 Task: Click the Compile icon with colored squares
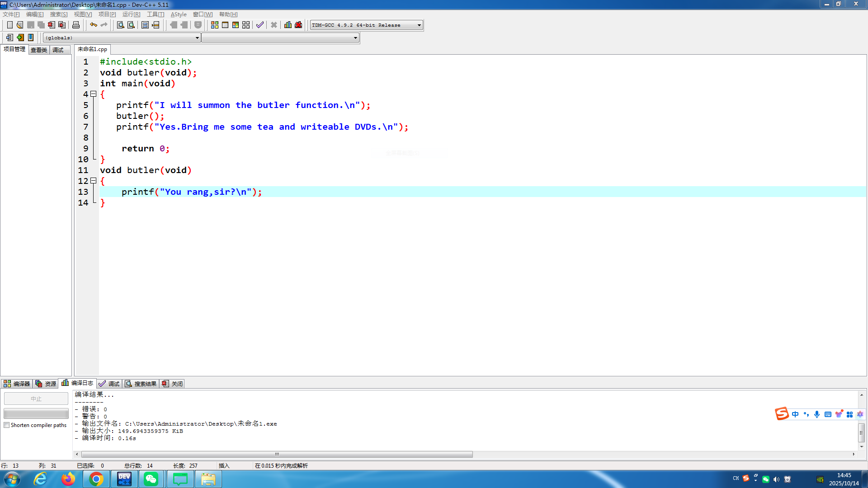pos(215,25)
